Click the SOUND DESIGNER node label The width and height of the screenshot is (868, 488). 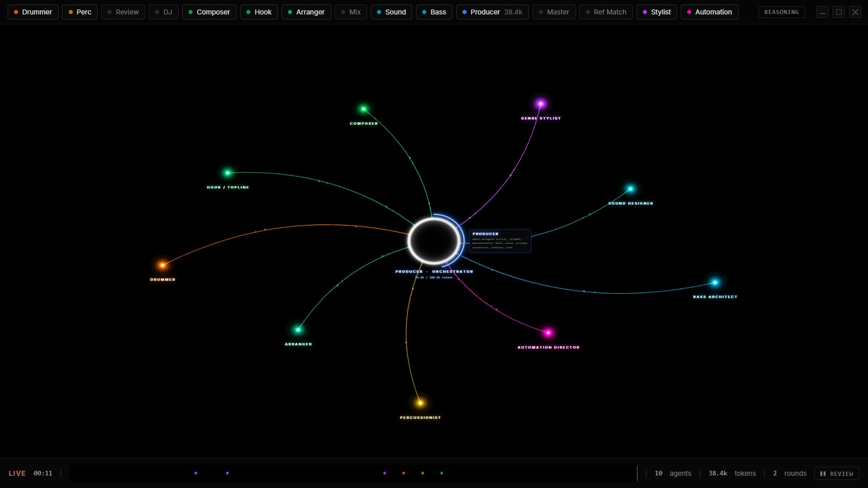pos(631,203)
